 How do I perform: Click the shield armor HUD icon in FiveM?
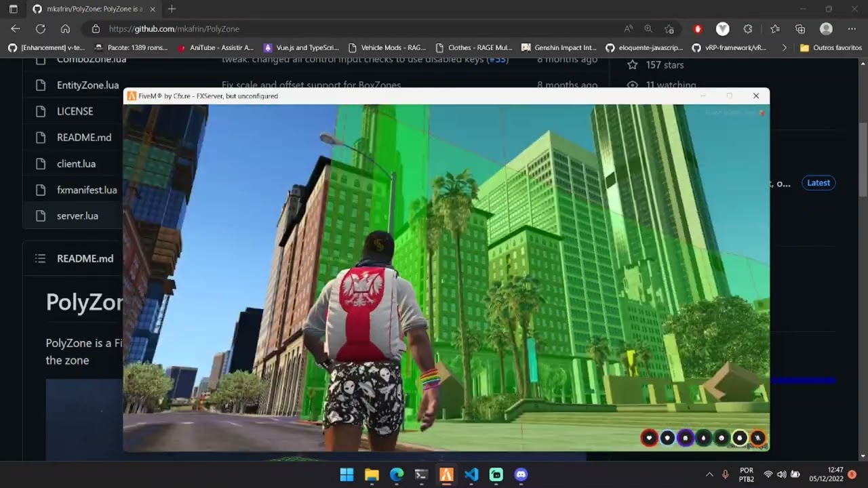click(x=667, y=438)
